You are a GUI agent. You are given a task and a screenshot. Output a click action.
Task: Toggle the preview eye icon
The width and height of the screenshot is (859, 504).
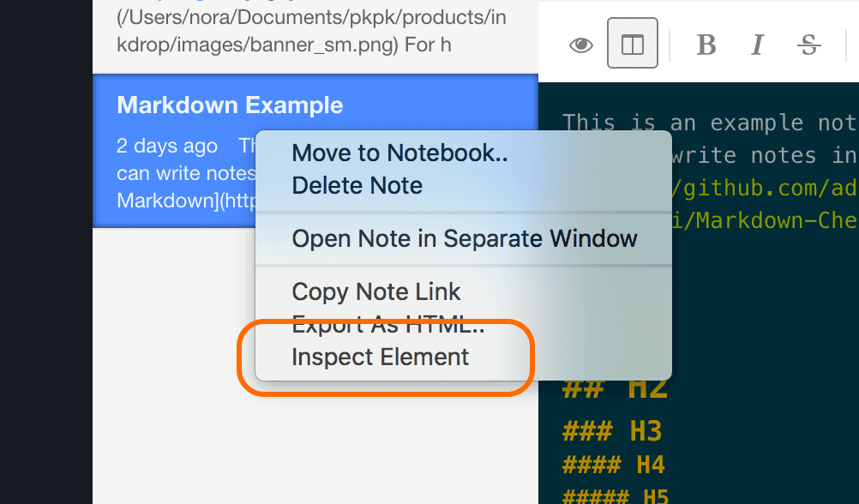click(x=581, y=45)
